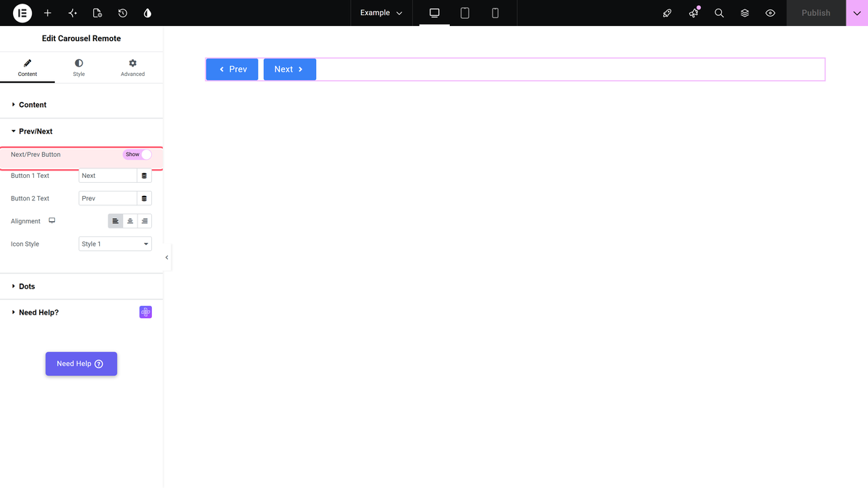Click the purple icon beside Need Help section

[145, 312]
